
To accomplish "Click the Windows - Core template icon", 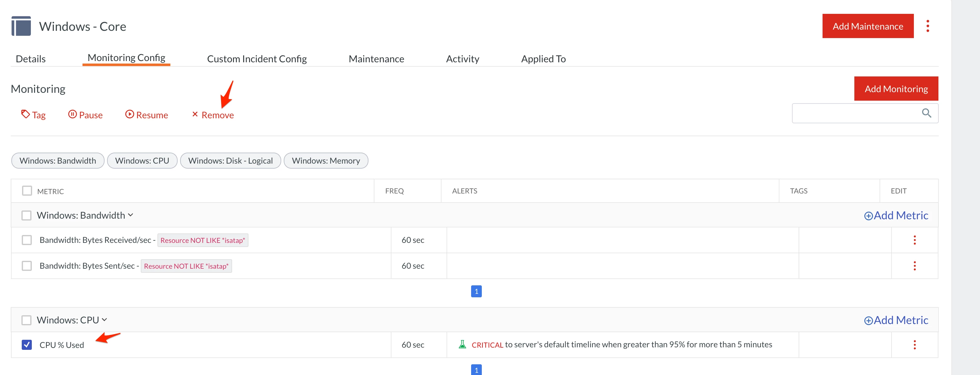I will pos(21,26).
